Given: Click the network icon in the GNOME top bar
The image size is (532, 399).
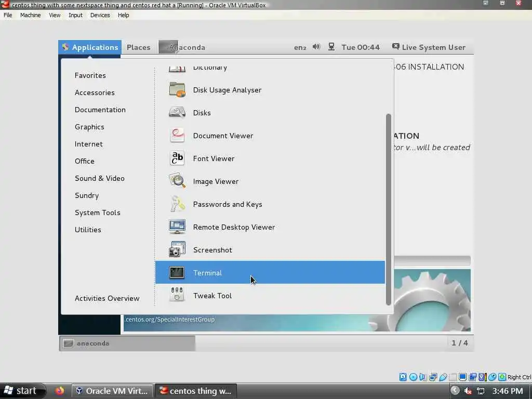Looking at the screenshot, I should tap(331, 47).
